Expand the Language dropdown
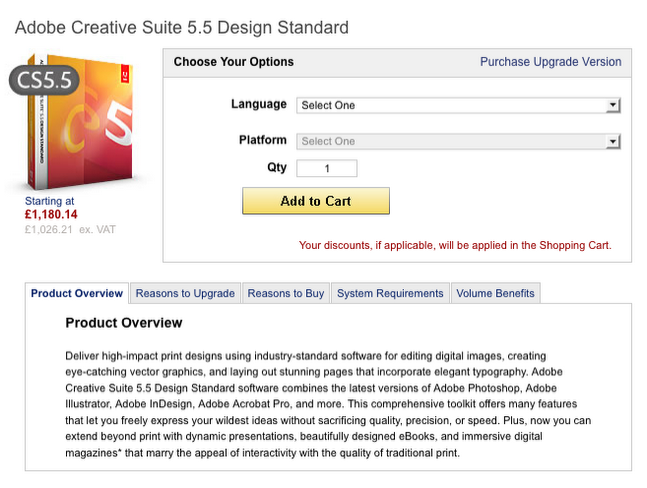 pos(459,105)
